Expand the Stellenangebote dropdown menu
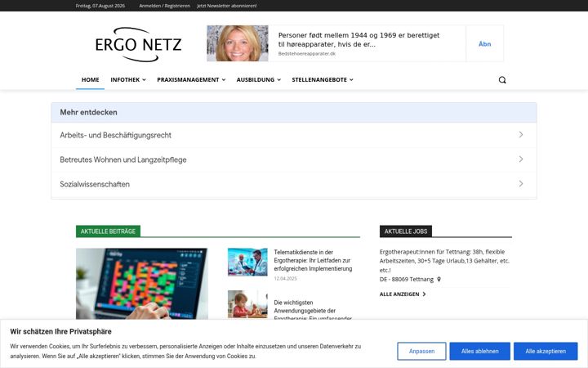Viewport: 588px width, 368px height. (323, 79)
